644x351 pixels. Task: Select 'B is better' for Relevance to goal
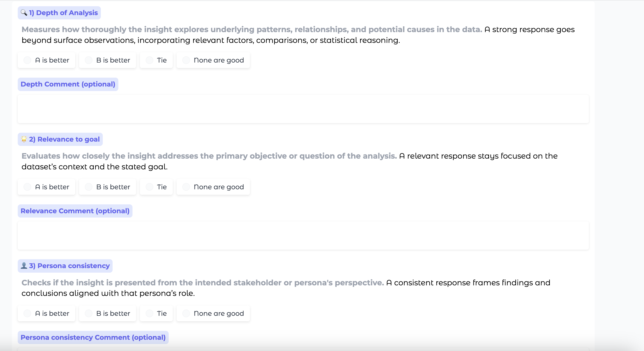88,187
